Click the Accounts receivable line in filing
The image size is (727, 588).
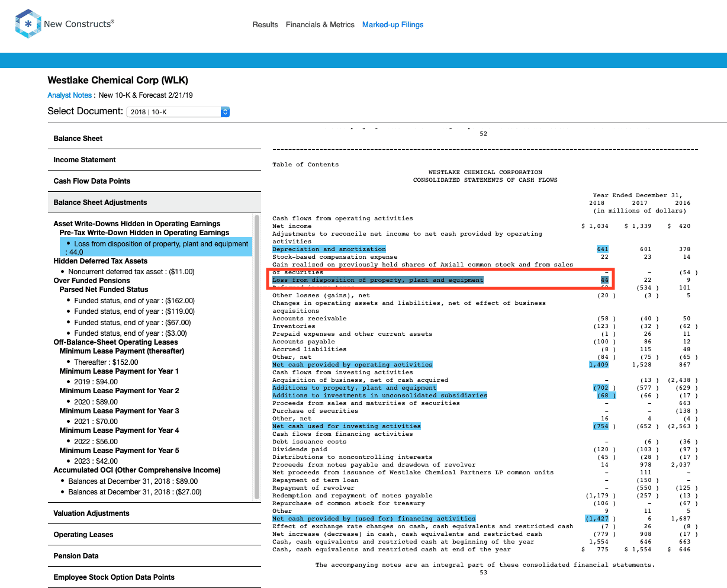point(309,319)
